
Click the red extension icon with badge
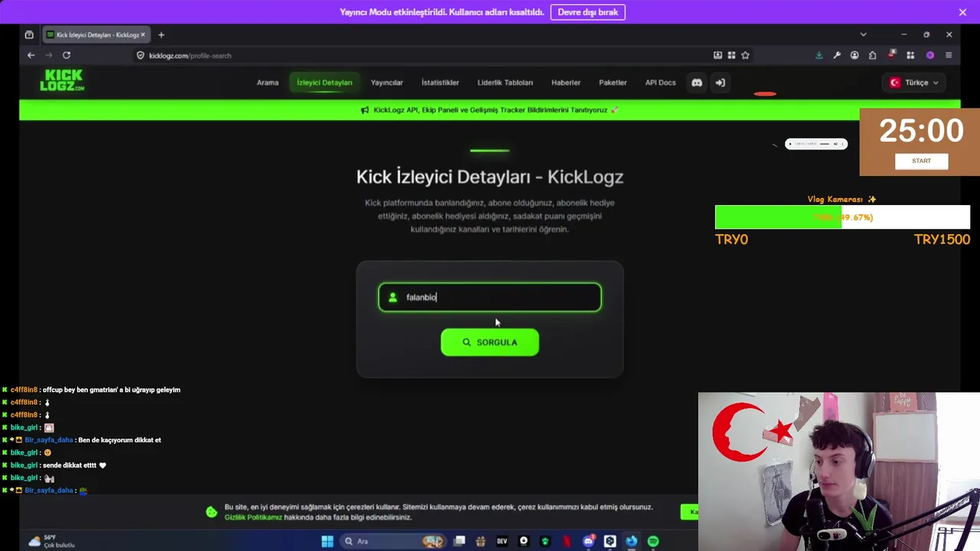pyautogui.click(x=892, y=54)
